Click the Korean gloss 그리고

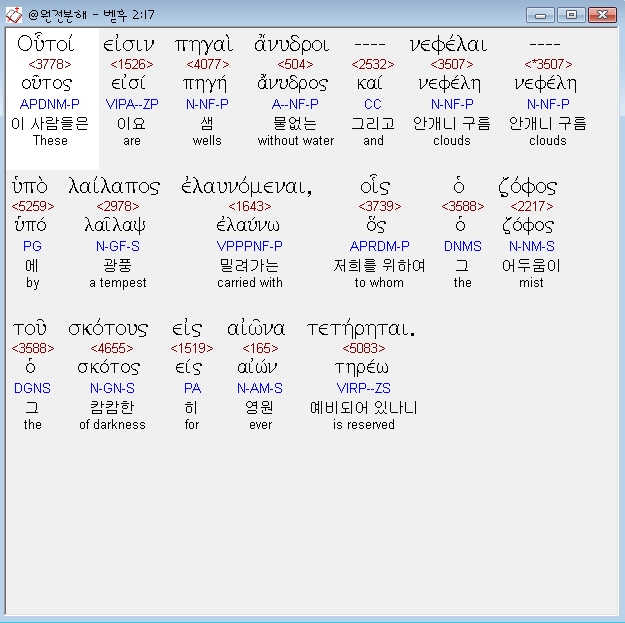[x=373, y=124]
